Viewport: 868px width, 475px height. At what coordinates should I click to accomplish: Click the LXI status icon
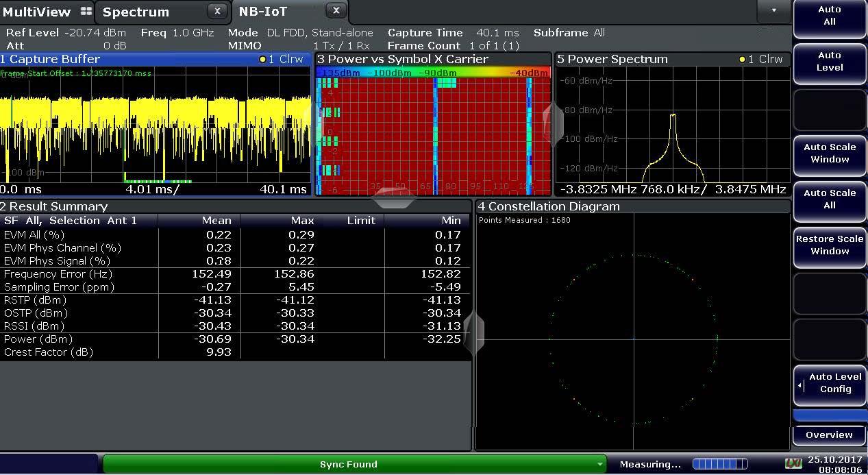pyautogui.click(x=793, y=464)
